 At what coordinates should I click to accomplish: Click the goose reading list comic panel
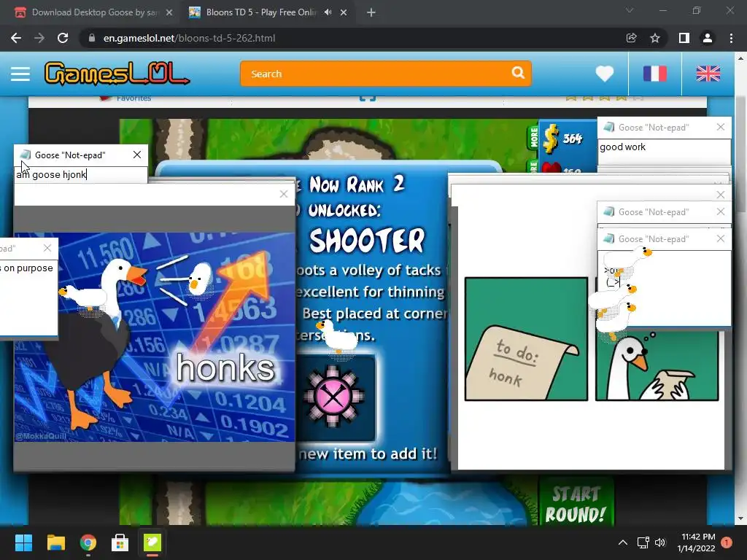[x=657, y=365]
